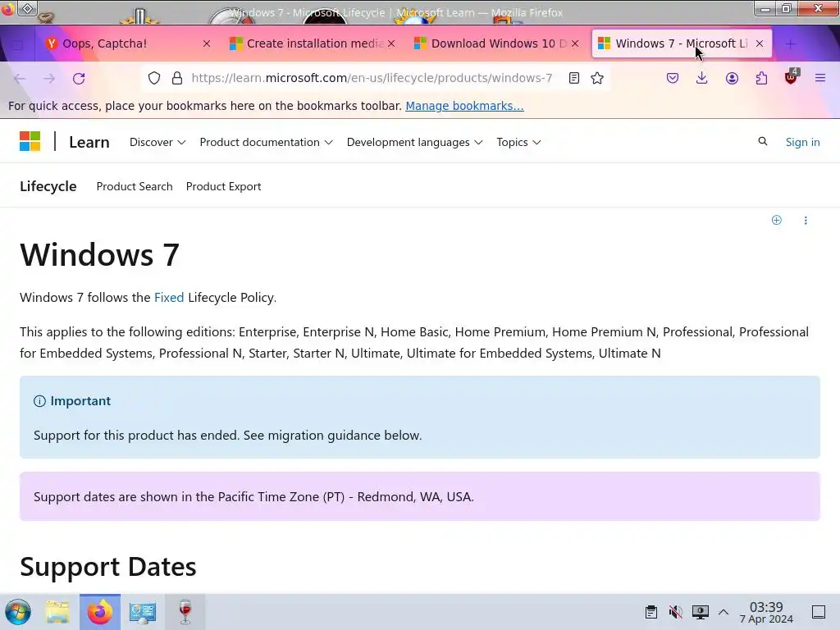Close the Download Windows 10 tab
840x630 pixels.
575,44
